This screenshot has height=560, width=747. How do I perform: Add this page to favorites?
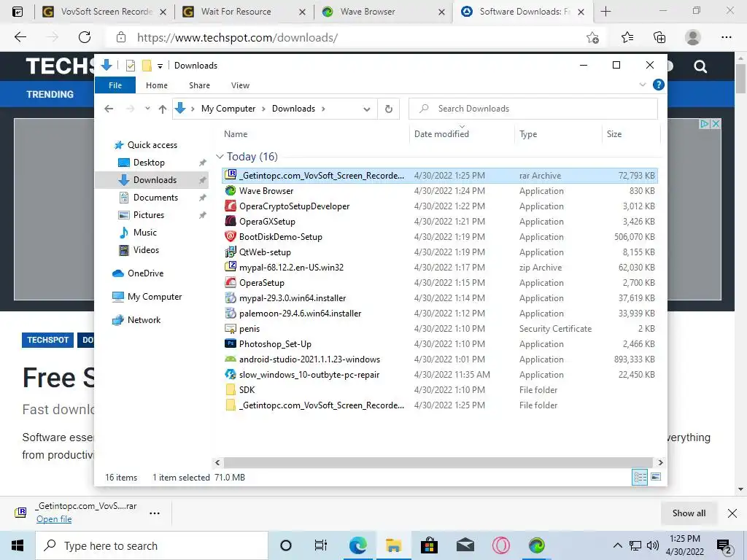tap(592, 38)
